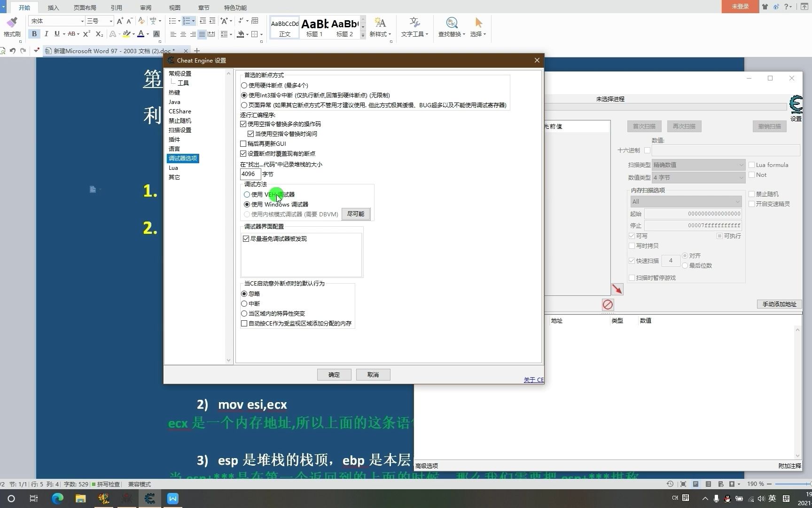The height and width of the screenshot is (508, 812).
Task: Click the clear formatting eraser icon
Action: tap(141, 21)
